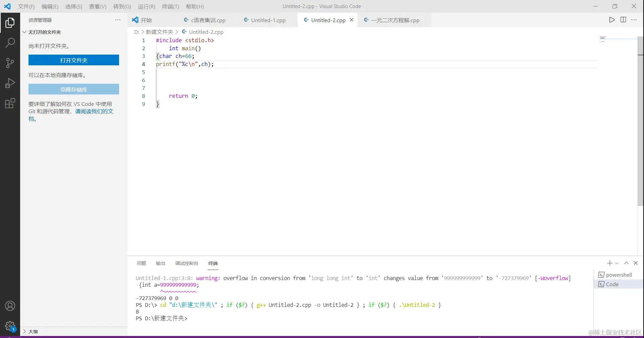The image size is (644, 338).
Task: Switch to the Untitled-1.cpp tab
Action: (x=268, y=20)
